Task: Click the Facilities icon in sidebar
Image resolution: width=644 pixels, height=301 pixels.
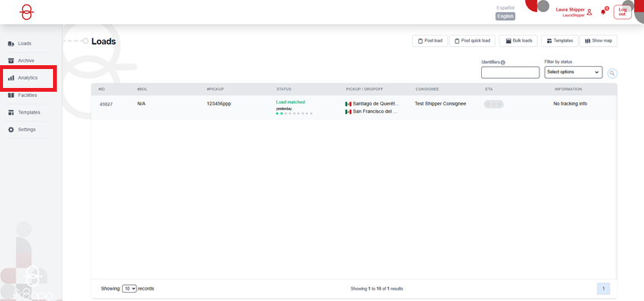Action: point(11,96)
